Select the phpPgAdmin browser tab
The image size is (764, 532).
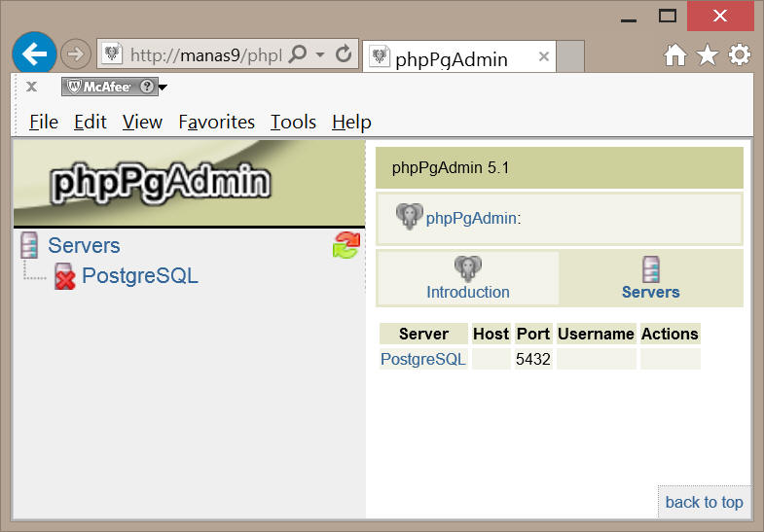click(459, 57)
